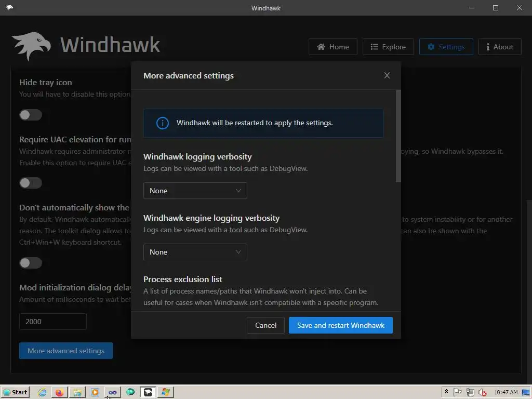
Task: Click the Action Center flag tray icon
Action: coord(457,392)
